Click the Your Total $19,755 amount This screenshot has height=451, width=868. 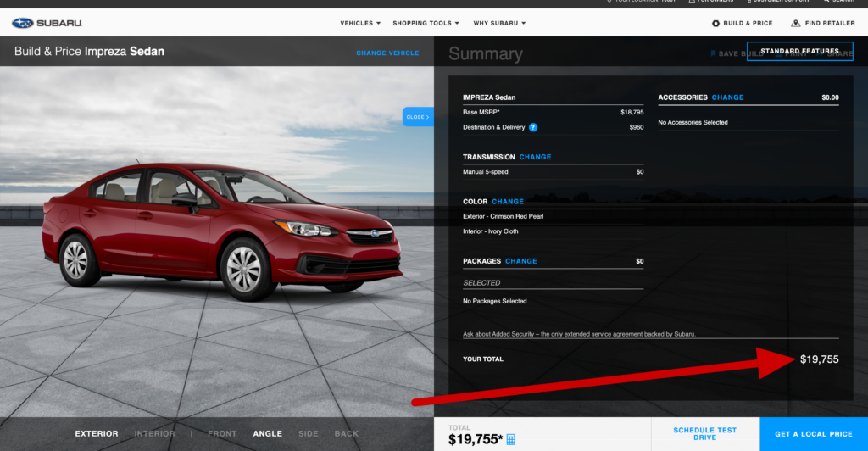[820, 359]
